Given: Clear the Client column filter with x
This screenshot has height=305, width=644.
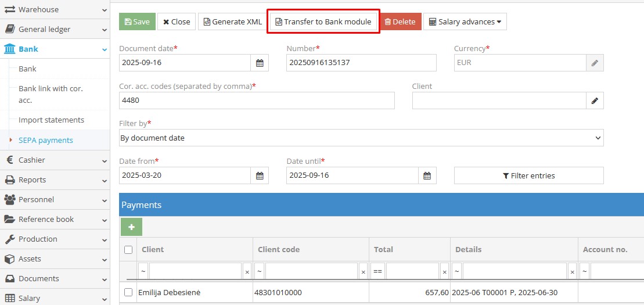Looking at the screenshot, I should pyautogui.click(x=247, y=271).
